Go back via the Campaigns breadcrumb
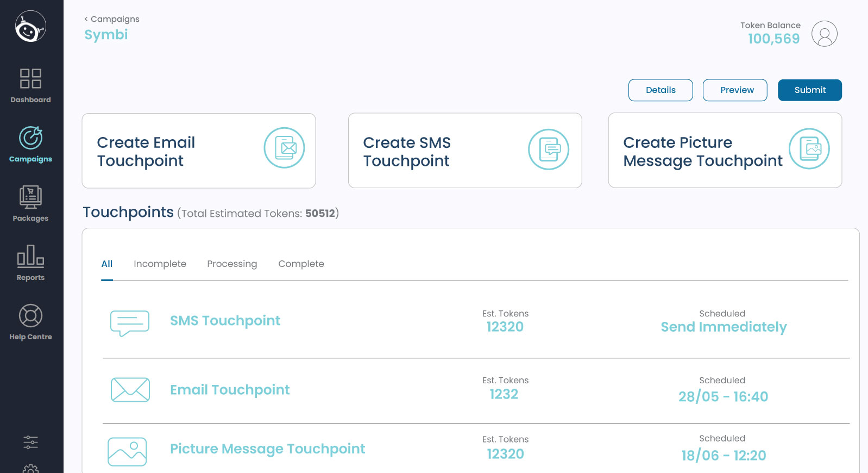868x473 pixels. point(112,19)
